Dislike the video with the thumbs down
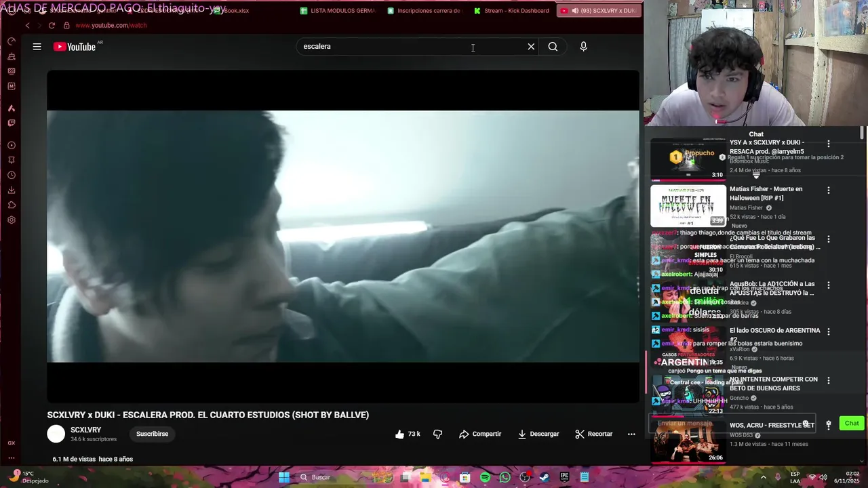 (x=437, y=434)
